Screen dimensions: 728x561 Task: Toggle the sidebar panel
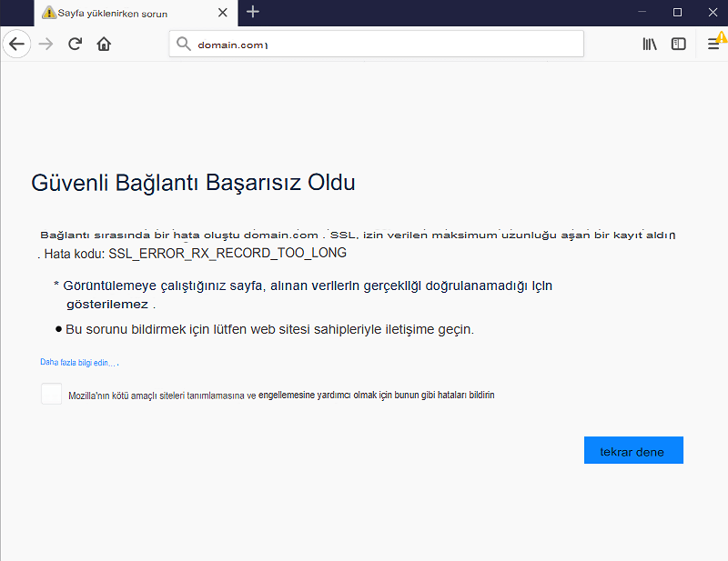point(678,43)
